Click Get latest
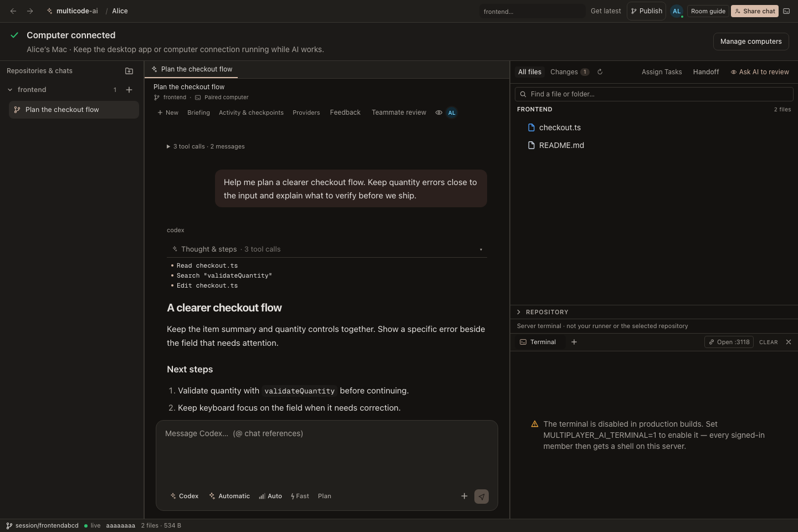798x532 pixels. click(x=606, y=11)
